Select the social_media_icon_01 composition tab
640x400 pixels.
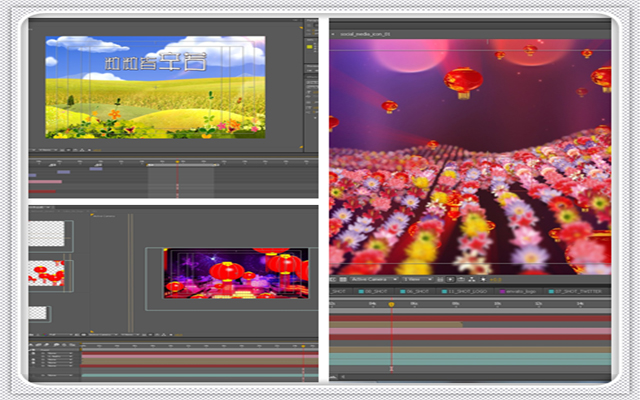pyautogui.click(x=359, y=32)
